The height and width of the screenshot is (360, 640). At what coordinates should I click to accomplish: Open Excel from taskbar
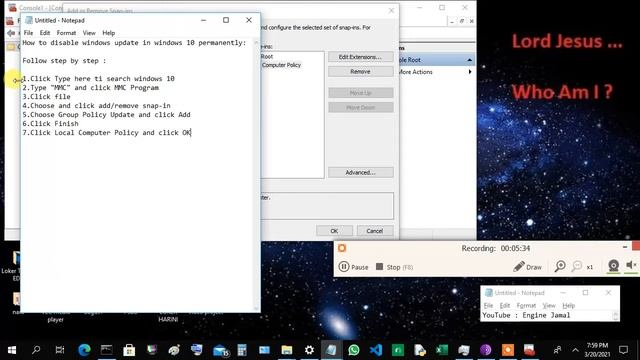click(x=442, y=350)
